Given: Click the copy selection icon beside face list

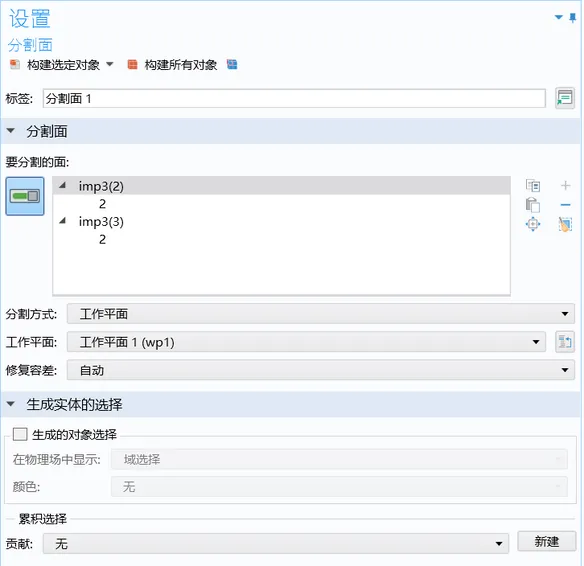Looking at the screenshot, I should [x=533, y=185].
